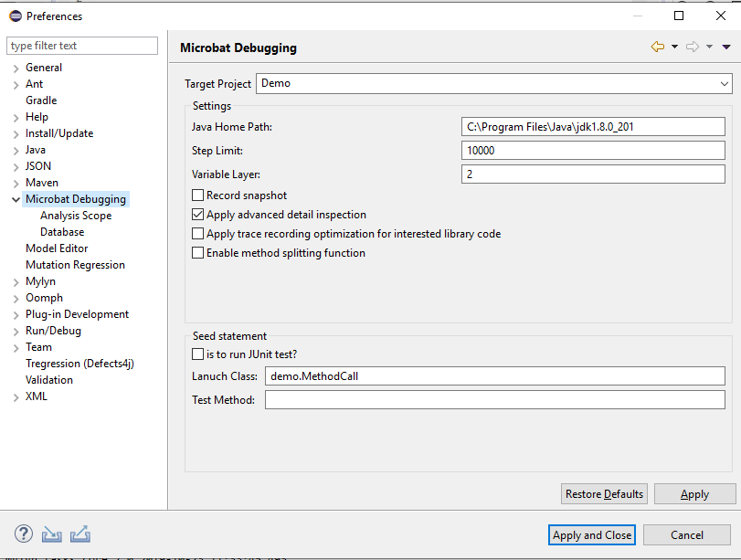Click the Help question mark icon
Screen dimensions: 741x560
pos(24,534)
